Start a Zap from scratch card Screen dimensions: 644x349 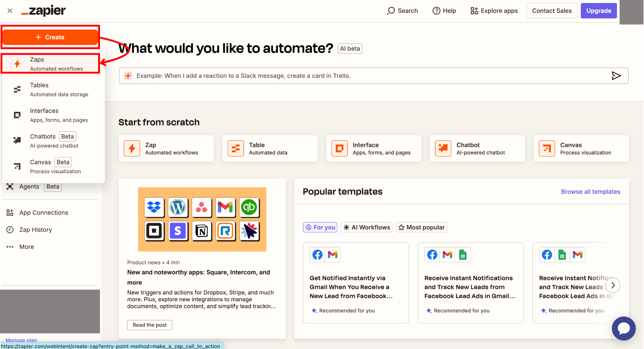(x=166, y=149)
